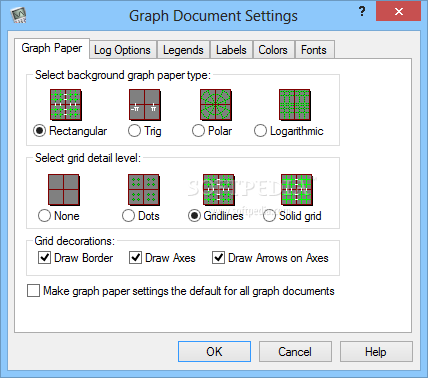Click the Gridlines grid detail icon

point(219,190)
